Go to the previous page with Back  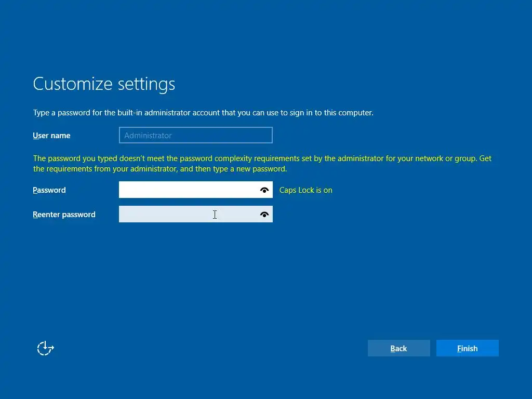click(x=398, y=348)
